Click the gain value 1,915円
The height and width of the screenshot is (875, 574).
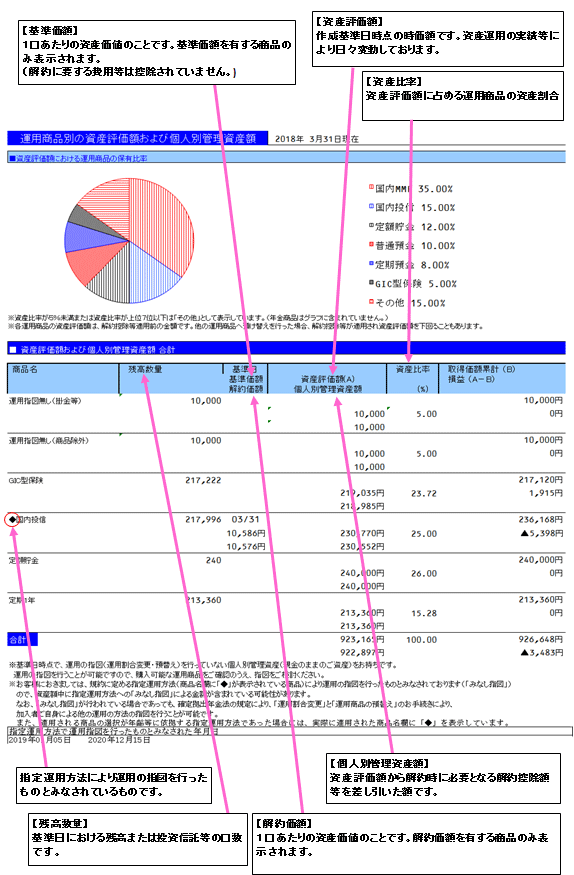click(x=546, y=493)
